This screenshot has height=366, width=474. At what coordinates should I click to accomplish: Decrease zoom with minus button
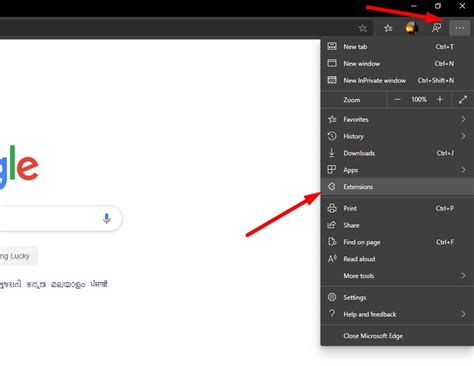(x=397, y=99)
